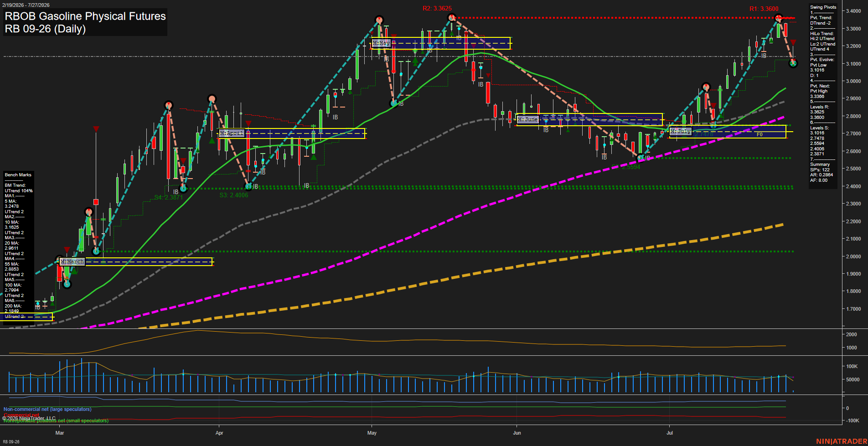Click the Non-commercial net (large speculators) legend
Screen dimensions: 868x446
[47, 409]
